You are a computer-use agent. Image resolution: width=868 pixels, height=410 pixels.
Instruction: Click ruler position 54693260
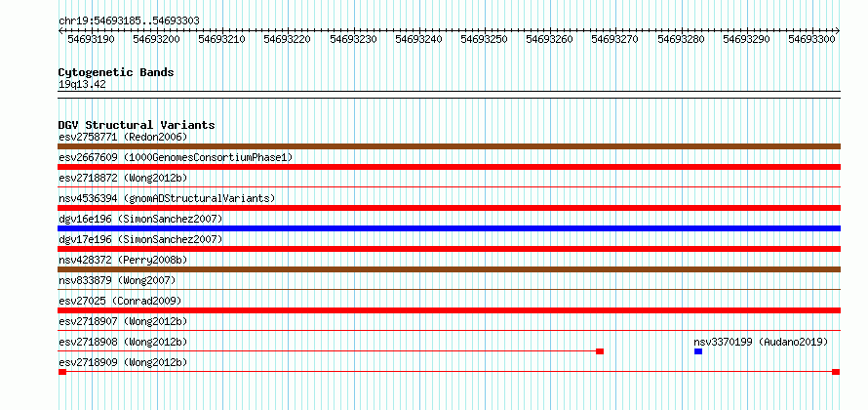pyautogui.click(x=549, y=39)
